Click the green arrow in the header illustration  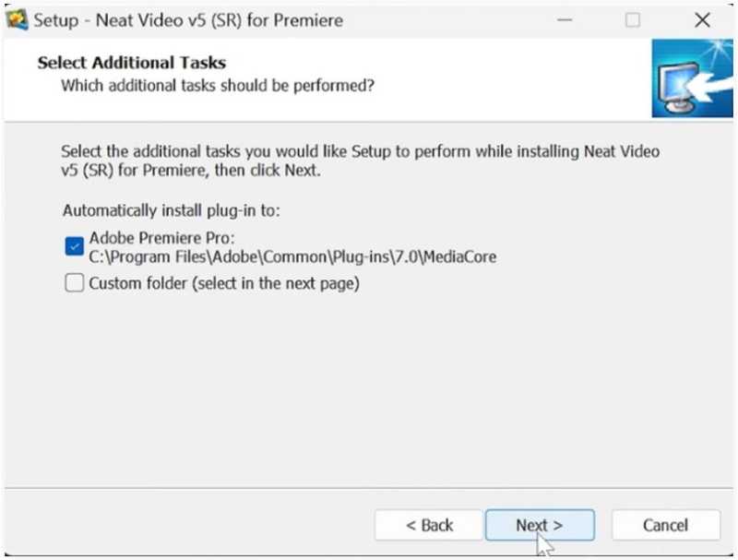pyautogui.click(x=708, y=88)
